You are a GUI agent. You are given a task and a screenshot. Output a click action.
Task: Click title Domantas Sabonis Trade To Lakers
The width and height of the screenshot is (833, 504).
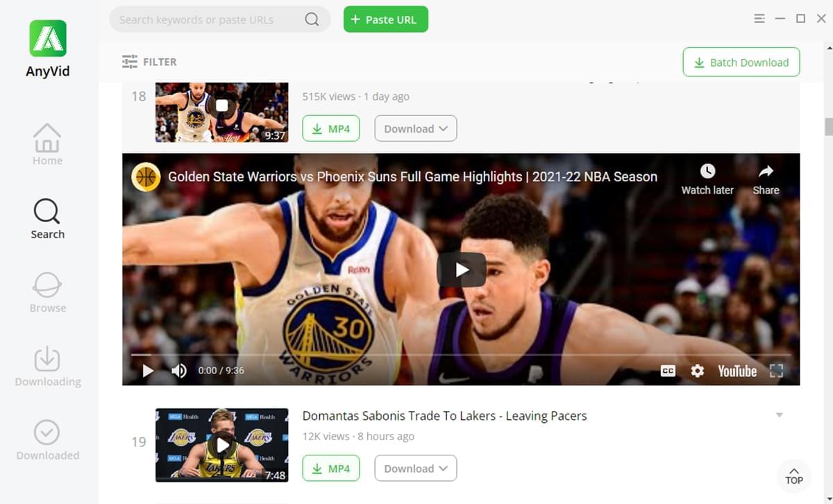click(x=444, y=416)
